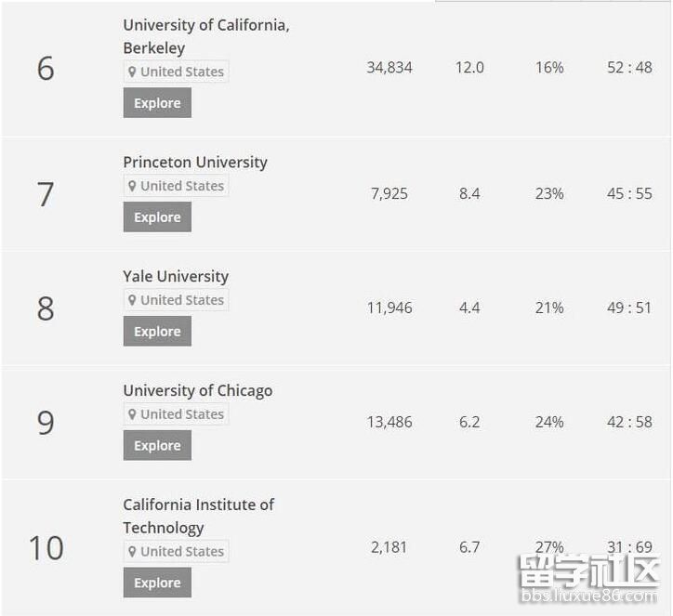Screen dimensions: 673x616
Task: Click the location pin icon under Princeton University
Action: [x=132, y=186]
